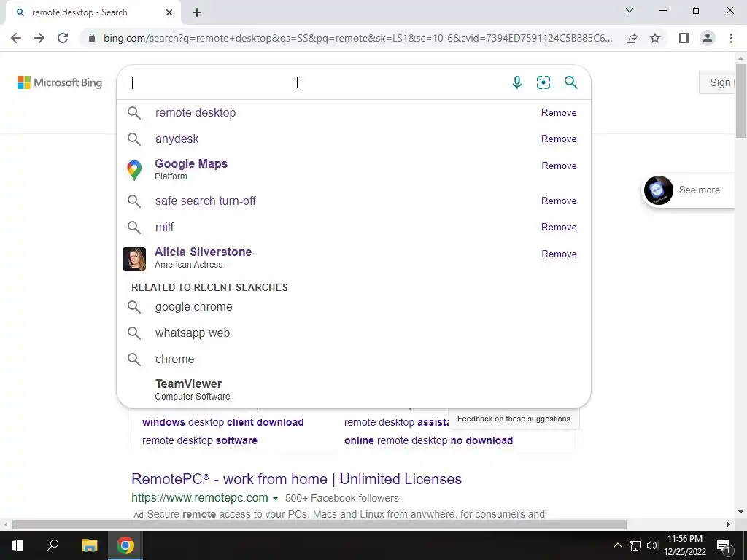Click the horizontal scrollbar right arrow
The image size is (747, 560).
click(729, 525)
